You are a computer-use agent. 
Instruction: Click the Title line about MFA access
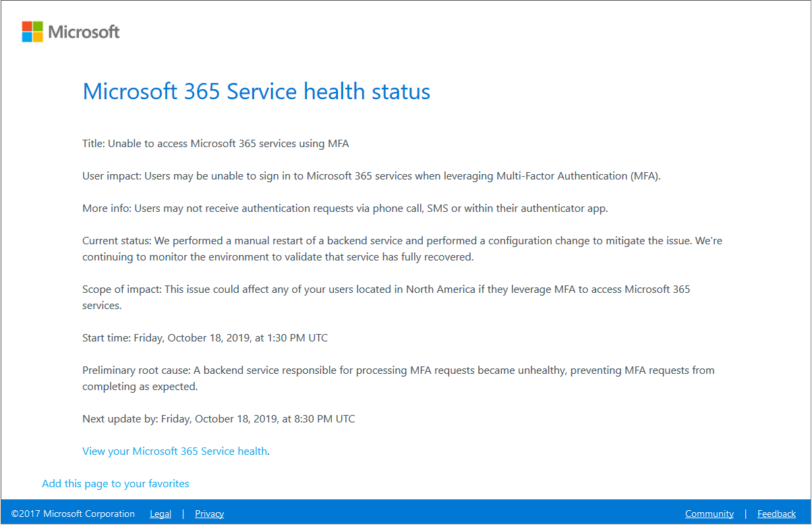[x=215, y=143]
